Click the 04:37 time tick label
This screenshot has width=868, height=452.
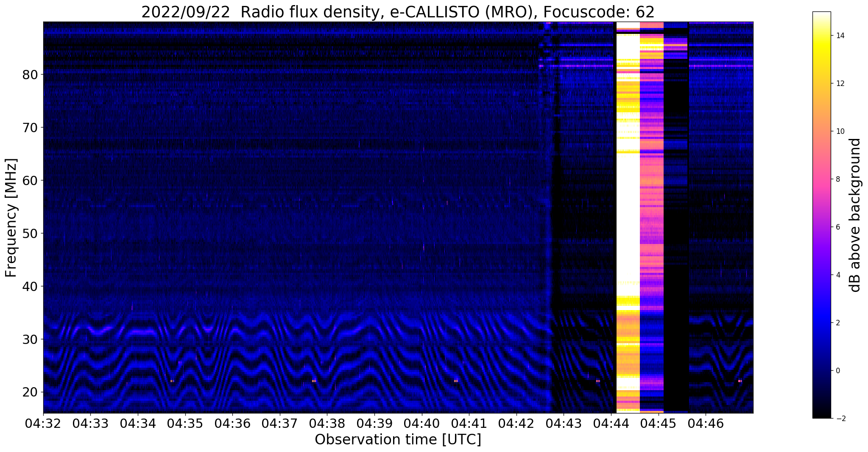coord(280,423)
